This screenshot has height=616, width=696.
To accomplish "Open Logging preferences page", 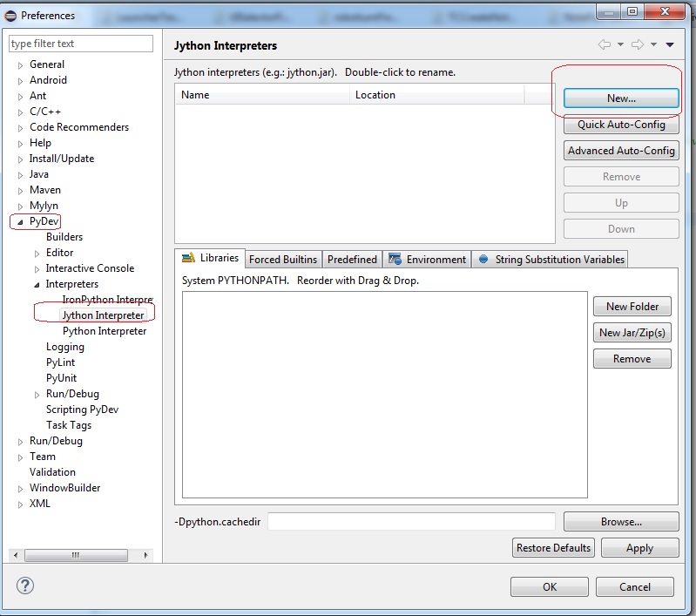I will click(65, 347).
